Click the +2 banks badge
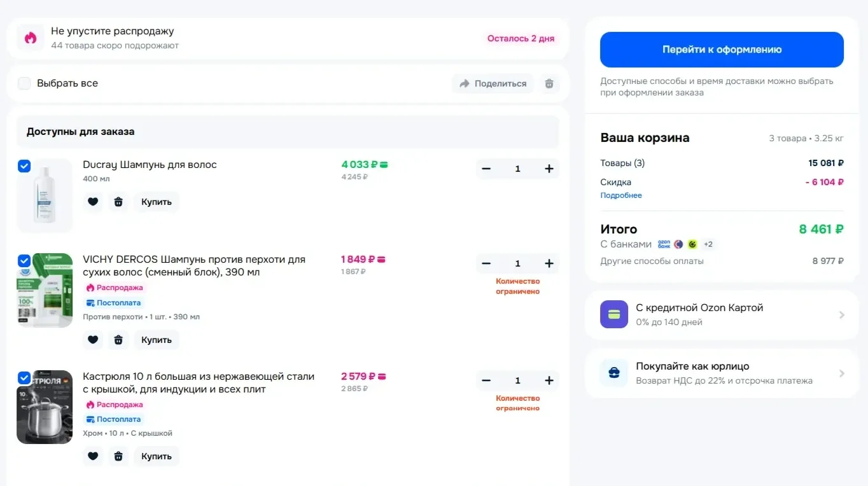Screen dimensions: 868x486 (708, 244)
